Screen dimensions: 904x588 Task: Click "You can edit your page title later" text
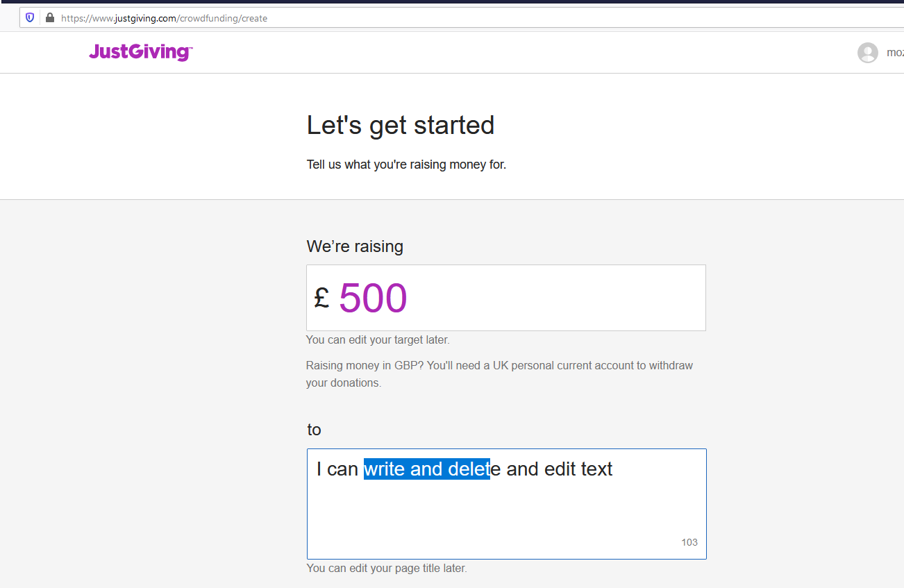tap(386, 568)
